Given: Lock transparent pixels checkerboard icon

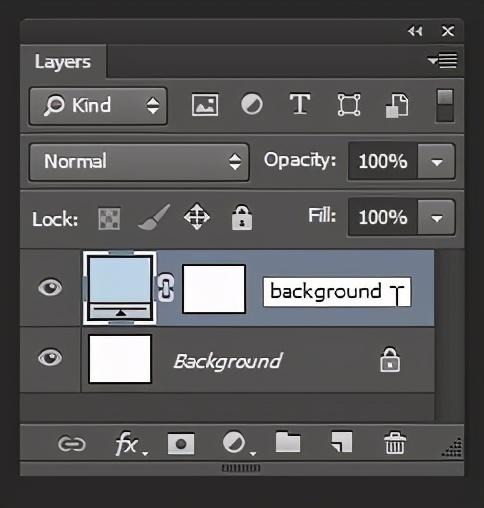Looking at the screenshot, I should click(109, 219).
